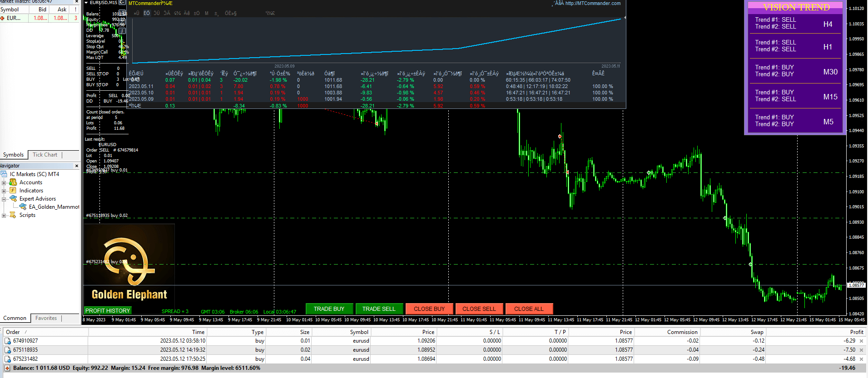Click the Scripts scroll icon in Navigator
This screenshot has width=868, height=378.
tap(13, 215)
